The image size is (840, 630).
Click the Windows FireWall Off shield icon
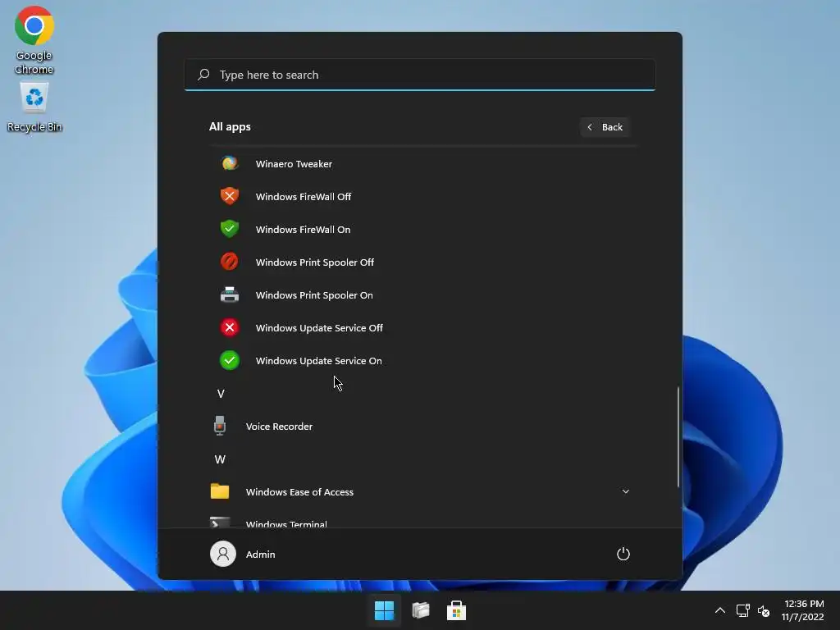pyautogui.click(x=230, y=196)
